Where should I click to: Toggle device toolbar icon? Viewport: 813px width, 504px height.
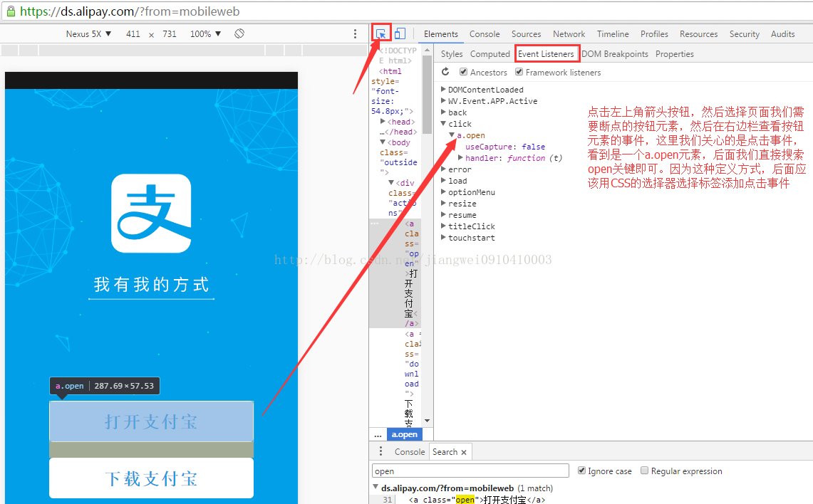(400, 33)
